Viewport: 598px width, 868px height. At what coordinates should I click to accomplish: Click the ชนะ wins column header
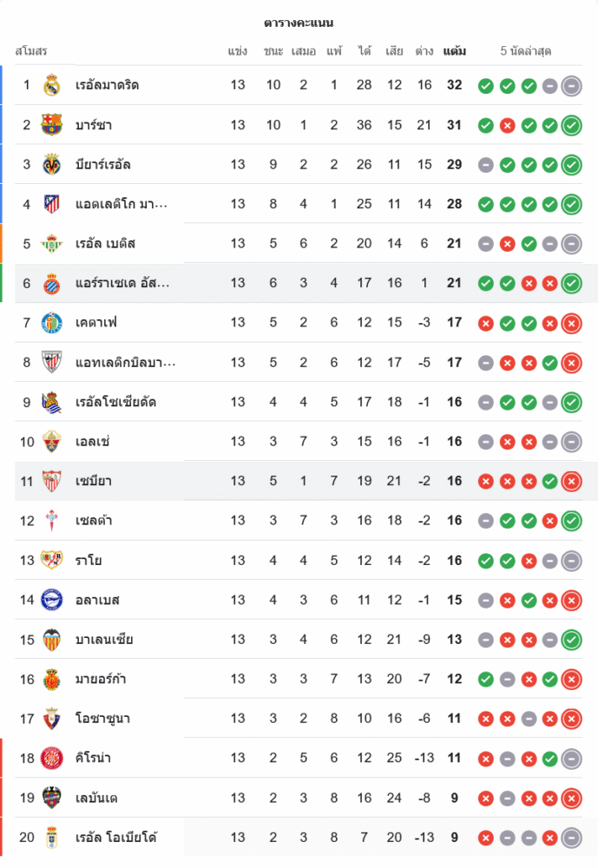tap(273, 51)
